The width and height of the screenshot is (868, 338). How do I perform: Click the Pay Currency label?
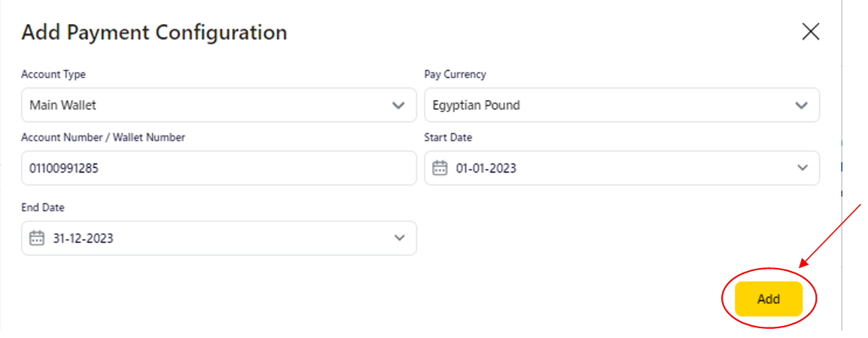click(455, 75)
